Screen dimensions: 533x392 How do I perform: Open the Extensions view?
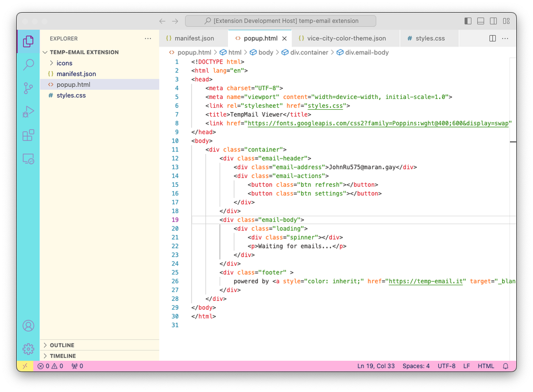pyautogui.click(x=28, y=135)
